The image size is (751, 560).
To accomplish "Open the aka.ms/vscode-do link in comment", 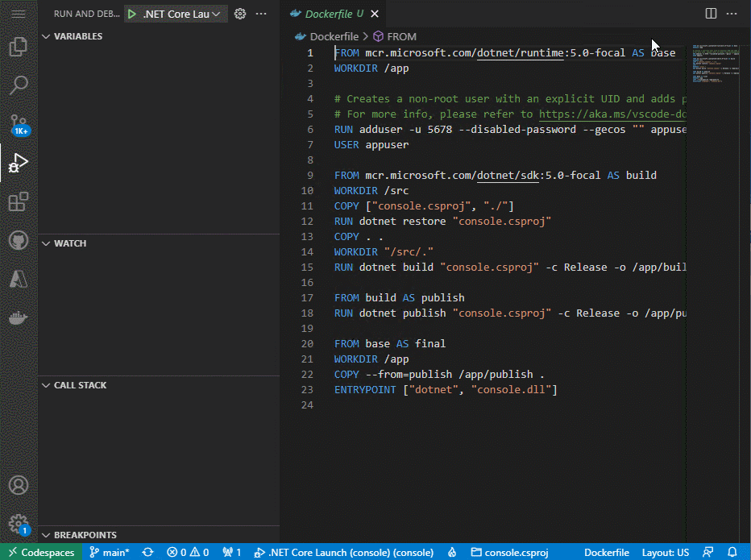I will (x=612, y=114).
